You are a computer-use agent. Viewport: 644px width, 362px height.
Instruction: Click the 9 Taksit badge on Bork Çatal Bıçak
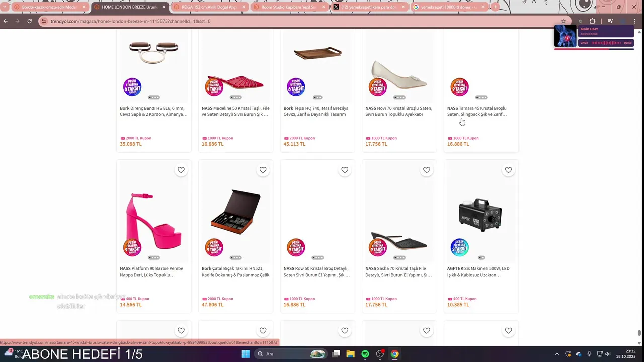(214, 247)
